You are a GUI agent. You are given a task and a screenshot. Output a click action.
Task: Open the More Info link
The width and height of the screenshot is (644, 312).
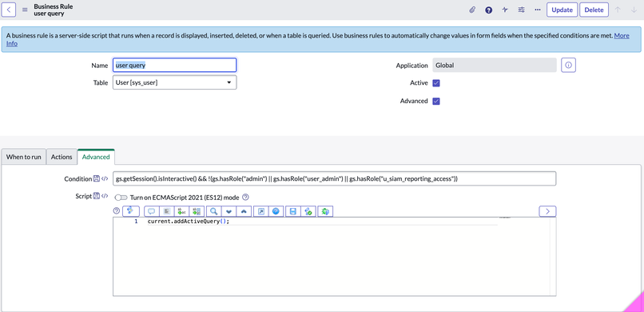coord(621,36)
